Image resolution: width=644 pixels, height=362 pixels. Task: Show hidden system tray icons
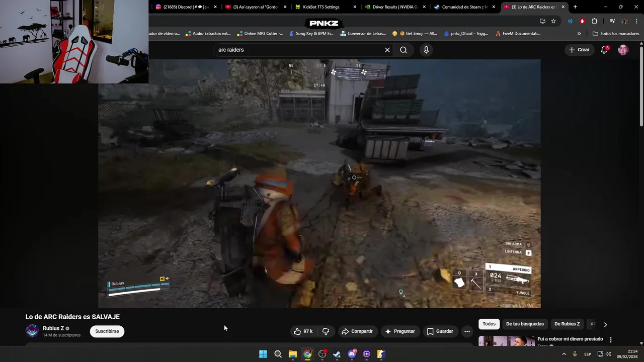pos(564,354)
